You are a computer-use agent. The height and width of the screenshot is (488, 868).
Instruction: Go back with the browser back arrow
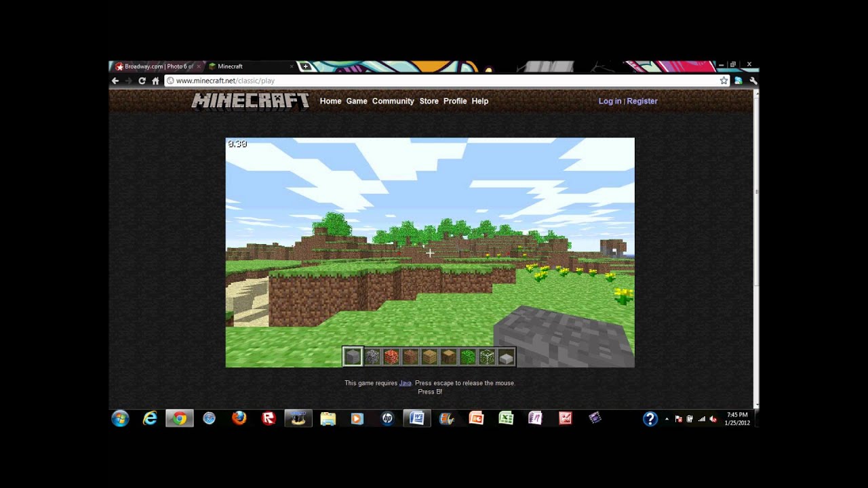pyautogui.click(x=115, y=81)
